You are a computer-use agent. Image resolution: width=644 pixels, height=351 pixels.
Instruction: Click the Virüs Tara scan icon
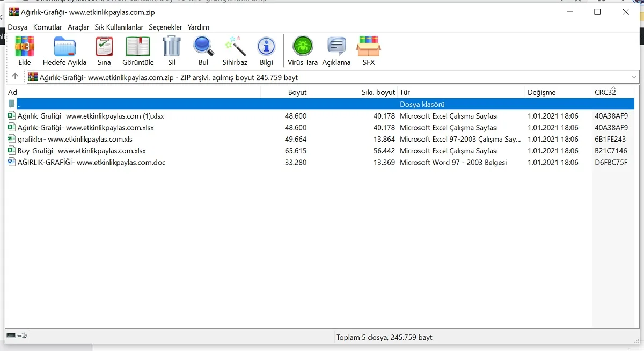point(303,47)
